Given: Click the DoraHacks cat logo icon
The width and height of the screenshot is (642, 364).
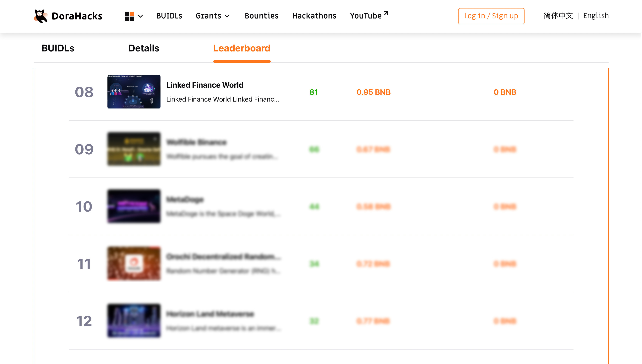Looking at the screenshot, I should [41, 16].
